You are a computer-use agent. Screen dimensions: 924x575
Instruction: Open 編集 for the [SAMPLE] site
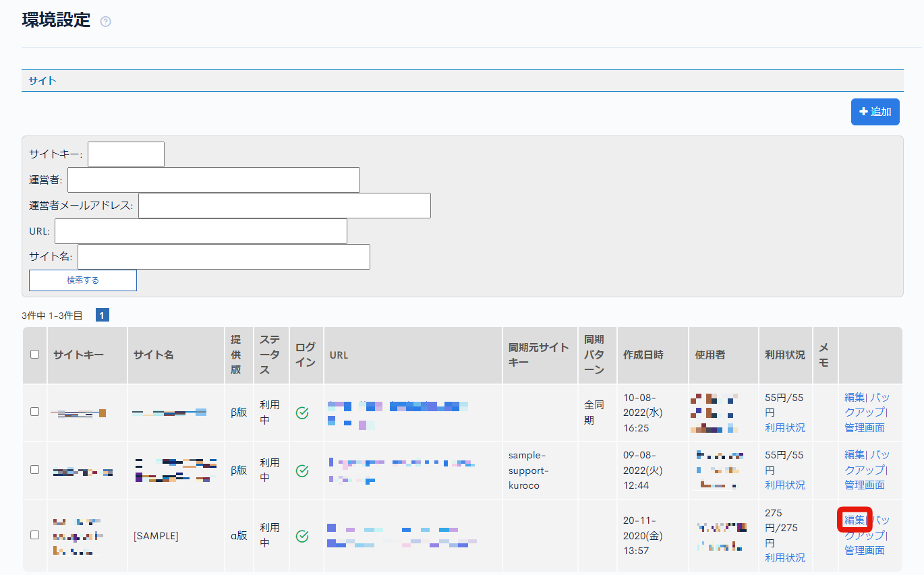(855, 520)
